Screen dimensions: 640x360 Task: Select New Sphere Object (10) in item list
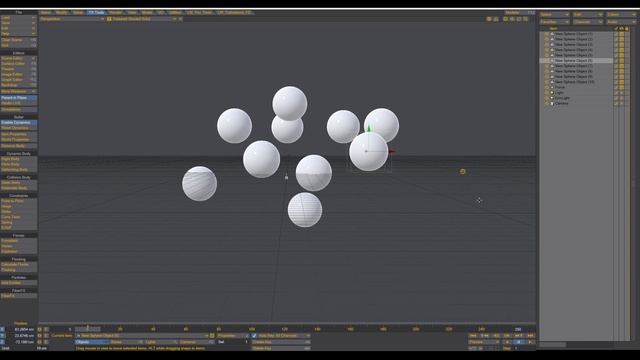(574, 82)
